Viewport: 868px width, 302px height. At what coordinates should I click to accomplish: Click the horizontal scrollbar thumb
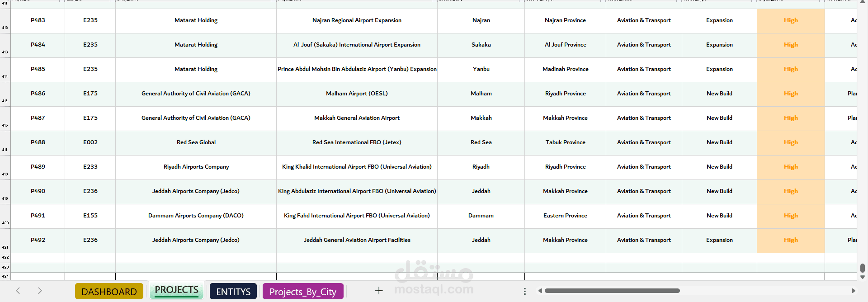612,291
